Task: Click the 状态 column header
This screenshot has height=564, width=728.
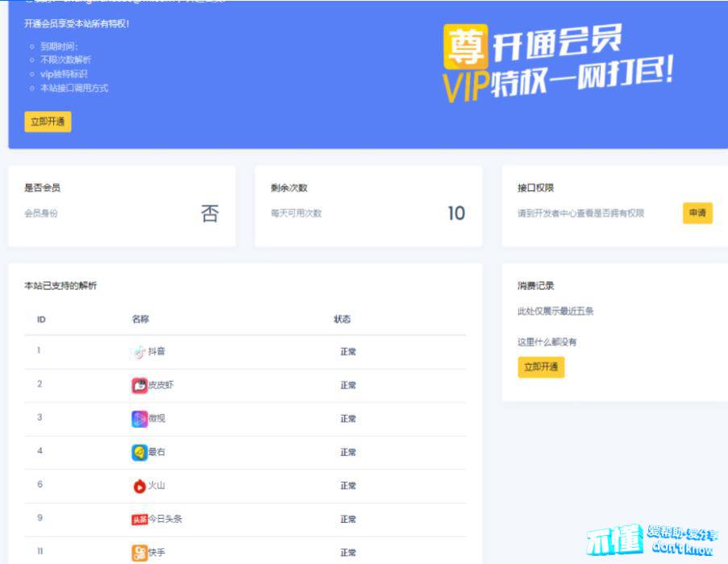Action: [x=342, y=319]
